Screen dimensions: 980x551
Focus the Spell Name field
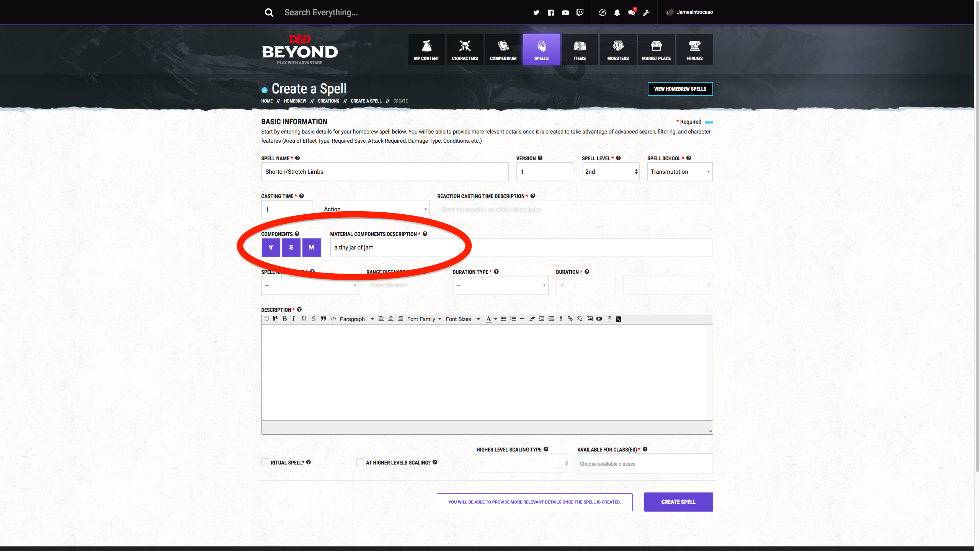point(385,172)
